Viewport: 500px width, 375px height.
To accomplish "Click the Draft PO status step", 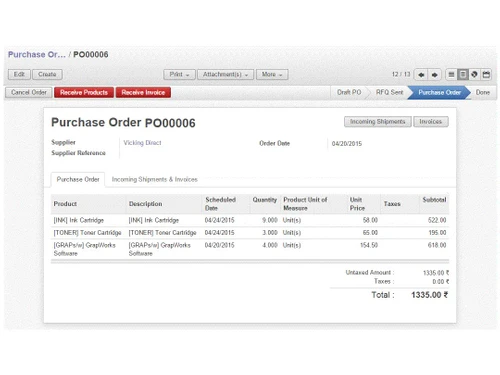I will tap(349, 92).
